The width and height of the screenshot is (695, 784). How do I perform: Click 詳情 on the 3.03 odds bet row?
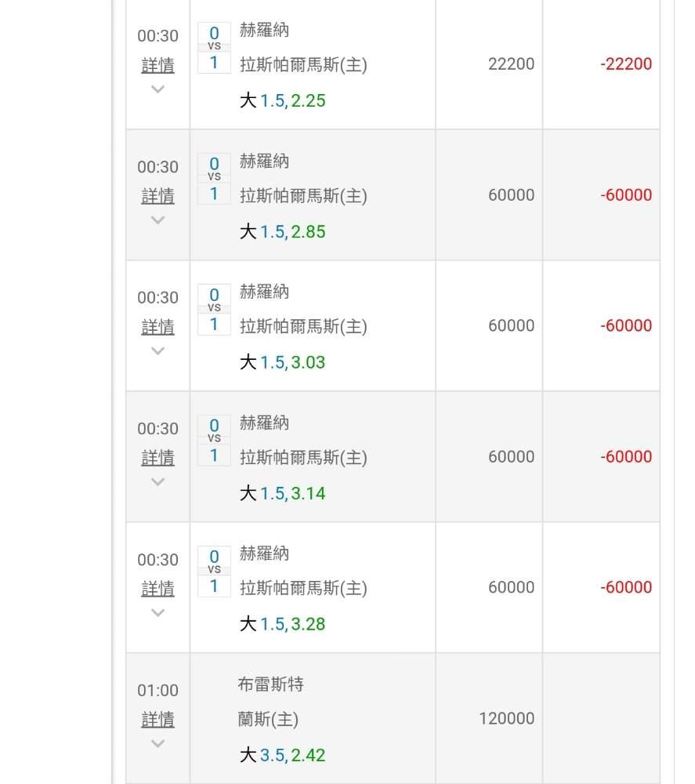pos(157,327)
